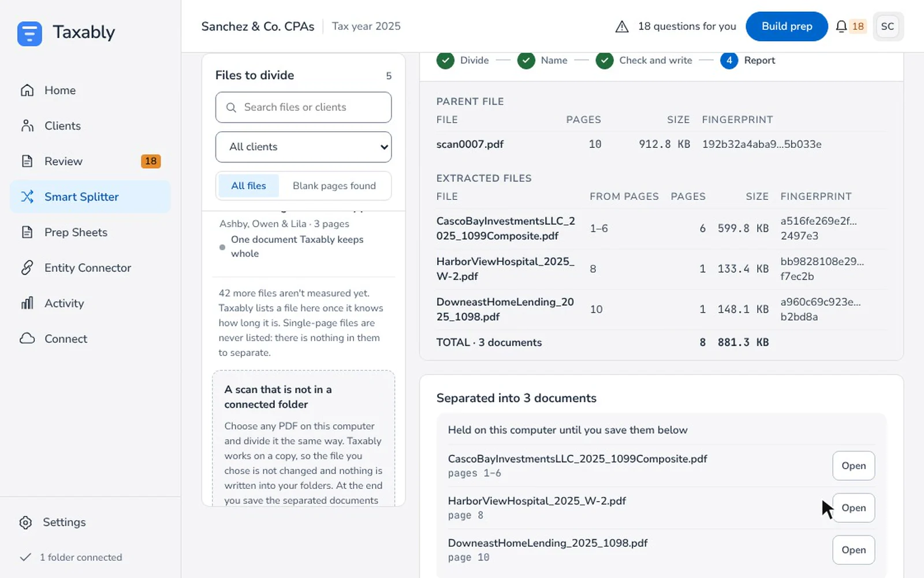Click the 18 questions for you link
The height and width of the screenshot is (578, 924).
pyautogui.click(x=687, y=27)
